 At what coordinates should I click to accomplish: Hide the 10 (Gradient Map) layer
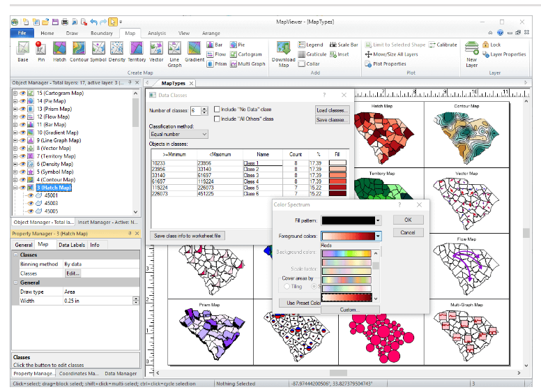click(x=23, y=133)
